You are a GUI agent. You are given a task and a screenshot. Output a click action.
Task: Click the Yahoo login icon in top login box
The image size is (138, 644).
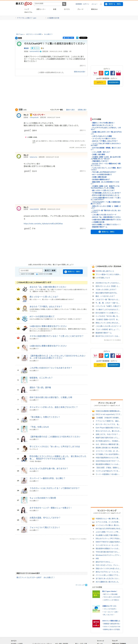pyautogui.click(x=95, y=73)
